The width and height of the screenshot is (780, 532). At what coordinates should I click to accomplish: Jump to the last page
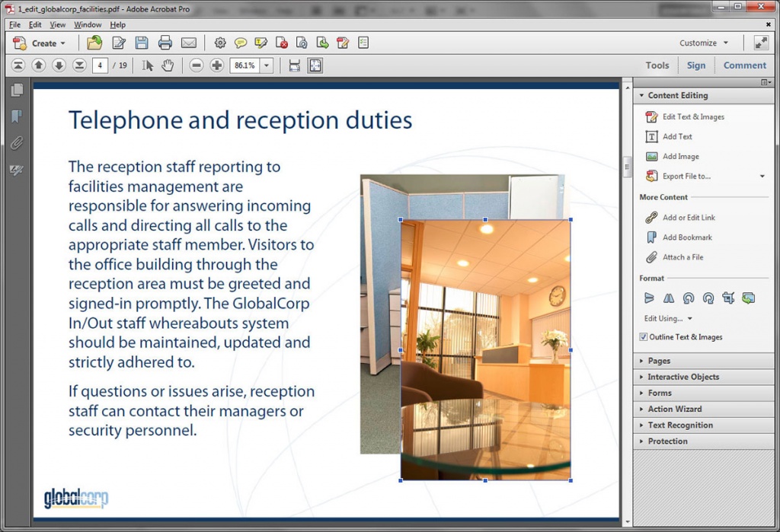(x=79, y=65)
